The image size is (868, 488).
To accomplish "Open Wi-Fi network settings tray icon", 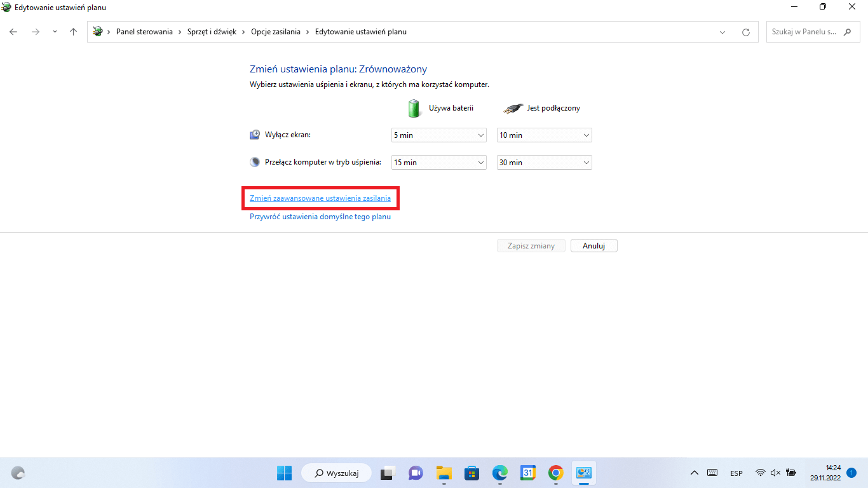I will click(x=761, y=473).
